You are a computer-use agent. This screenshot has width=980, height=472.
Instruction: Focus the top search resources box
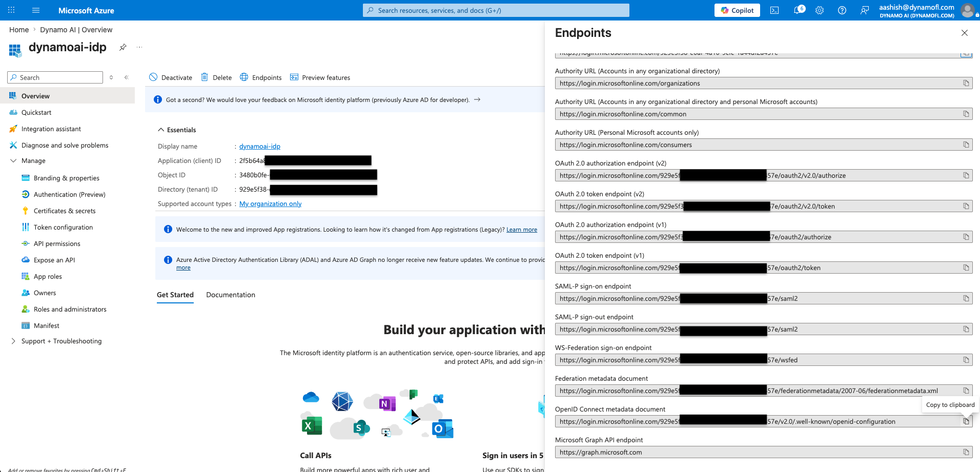(x=496, y=10)
